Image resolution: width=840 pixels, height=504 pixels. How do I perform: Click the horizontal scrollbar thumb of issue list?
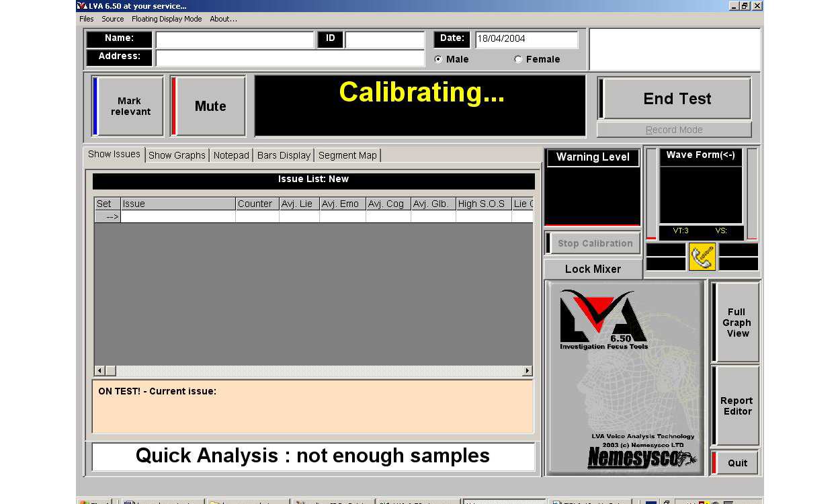111,371
